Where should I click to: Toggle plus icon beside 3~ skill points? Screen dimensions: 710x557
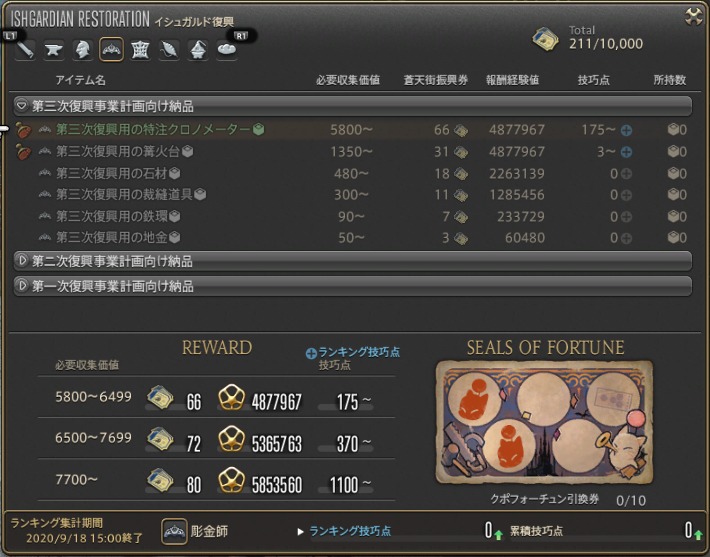tap(627, 152)
